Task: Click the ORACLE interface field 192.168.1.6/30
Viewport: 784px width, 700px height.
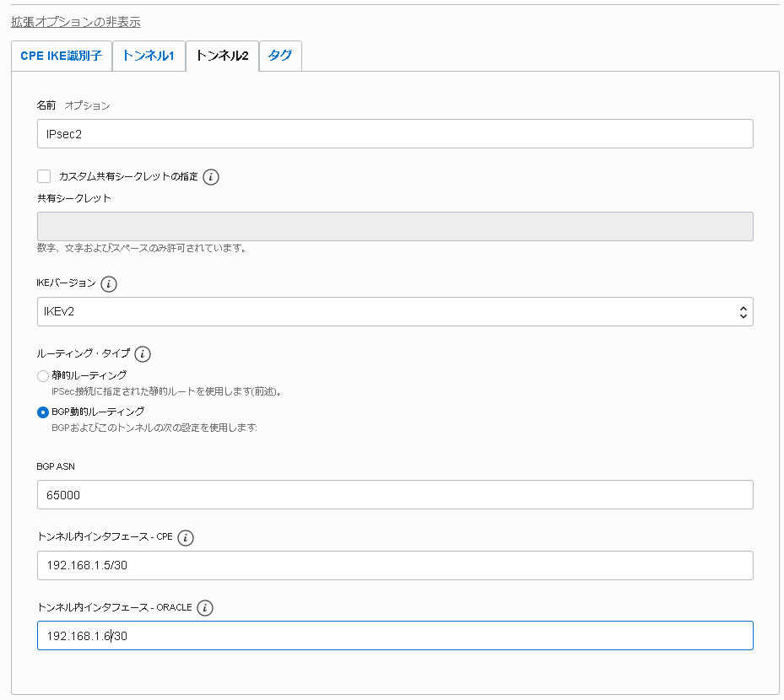Action: point(395,636)
